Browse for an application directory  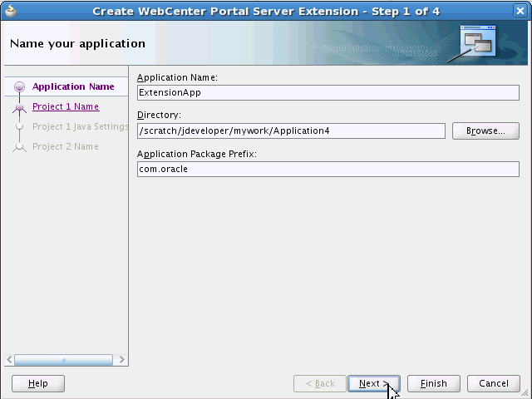[x=485, y=131]
